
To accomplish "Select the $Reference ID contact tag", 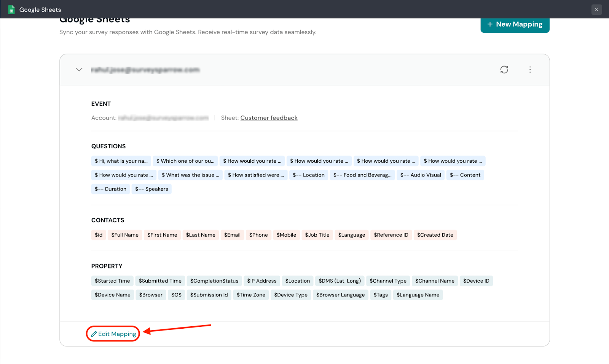I will click(391, 235).
